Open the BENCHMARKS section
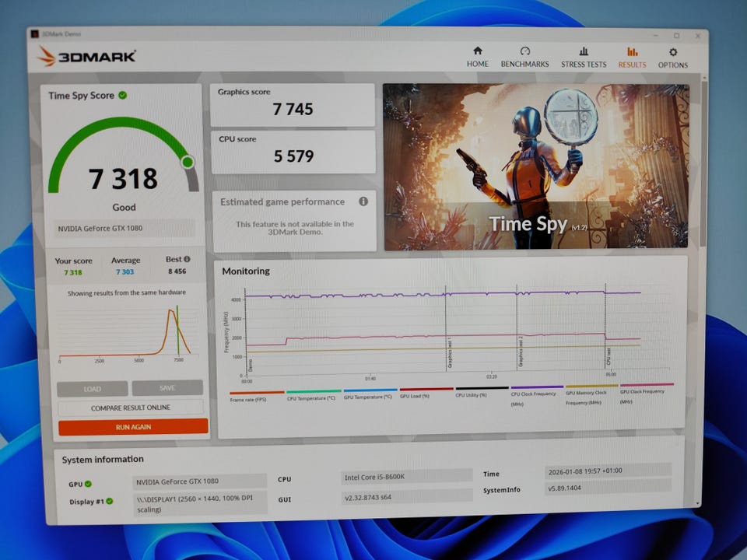 (x=524, y=57)
